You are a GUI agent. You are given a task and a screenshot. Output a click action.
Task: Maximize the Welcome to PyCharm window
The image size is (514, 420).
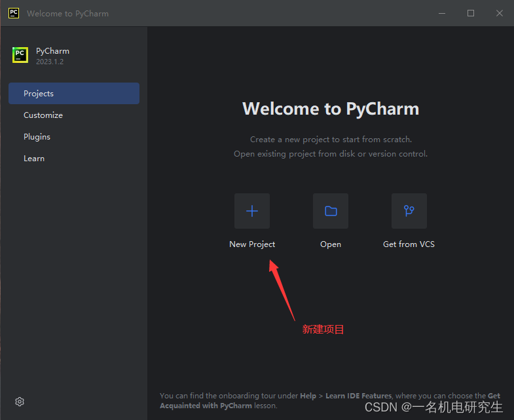click(x=471, y=13)
